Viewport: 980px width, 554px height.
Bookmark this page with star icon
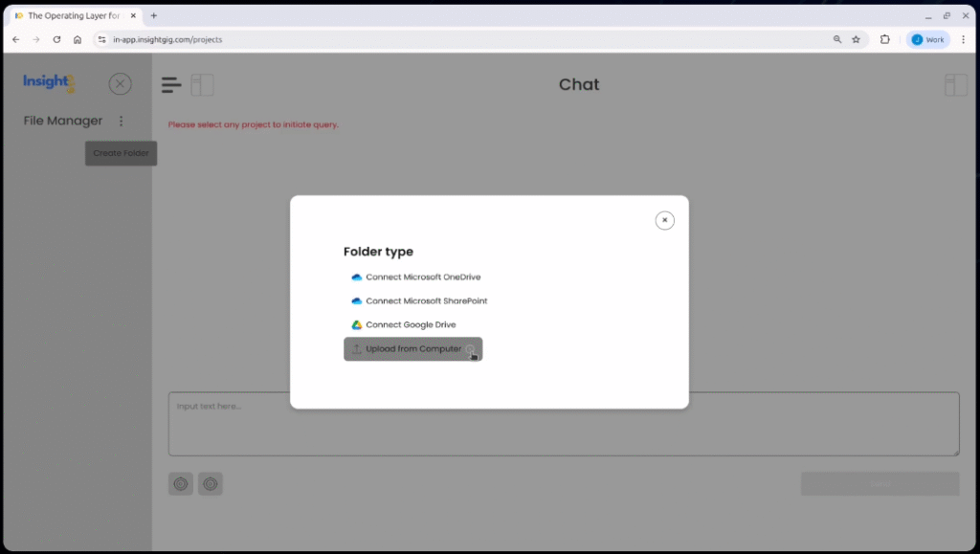pyautogui.click(x=857, y=39)
